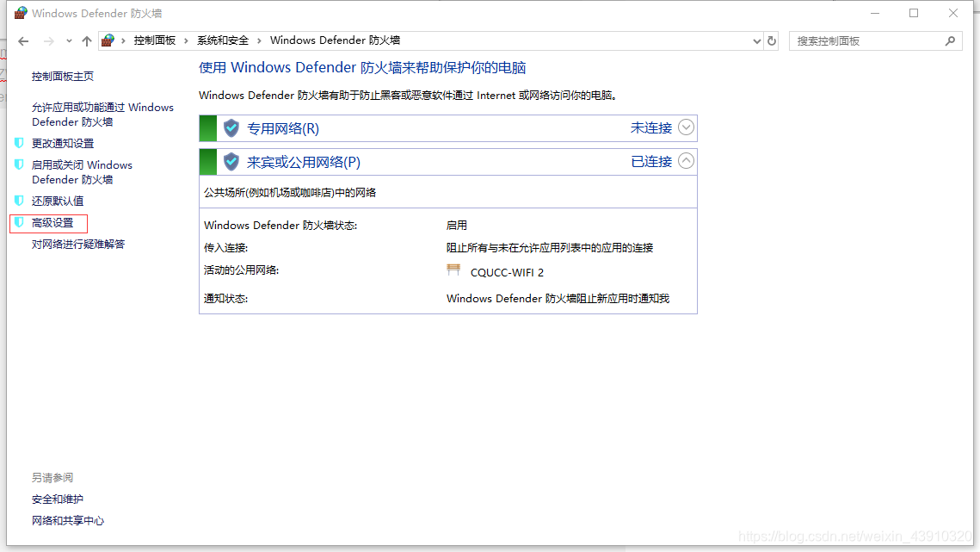Viewport: 980px width, 552px height.
Task: Open 高级设置 link
Action: [x=52, y=223]
